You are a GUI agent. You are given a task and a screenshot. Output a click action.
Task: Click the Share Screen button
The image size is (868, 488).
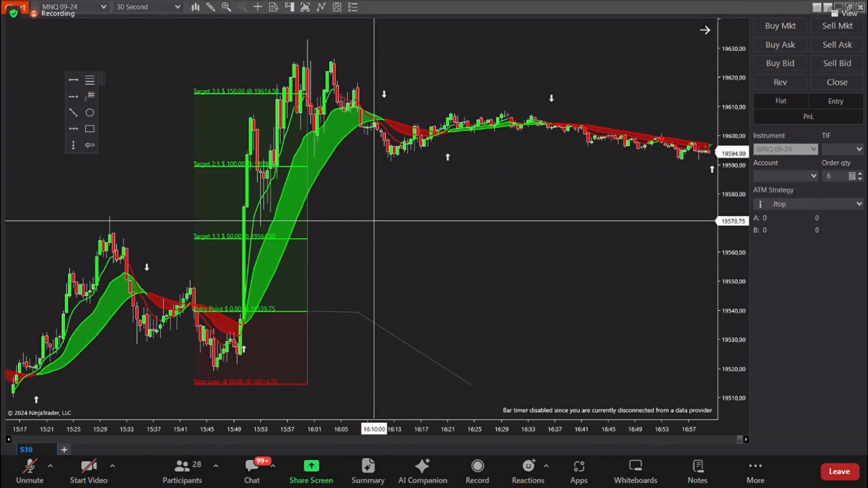coord(311,471)
